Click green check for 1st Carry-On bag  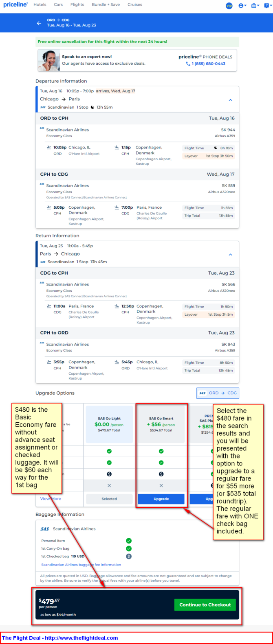pos(129,548)
